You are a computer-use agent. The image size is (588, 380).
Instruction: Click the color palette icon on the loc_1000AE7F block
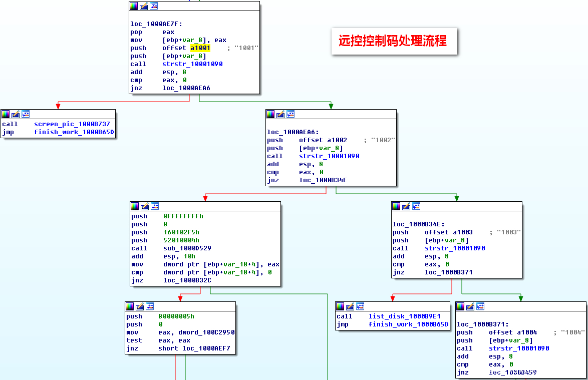(134, 6)
